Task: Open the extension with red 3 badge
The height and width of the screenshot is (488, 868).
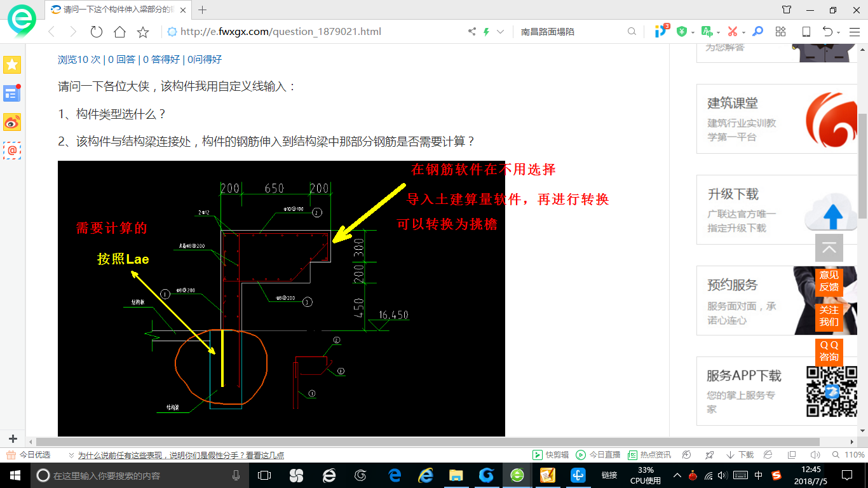Action: coord(661,30)
